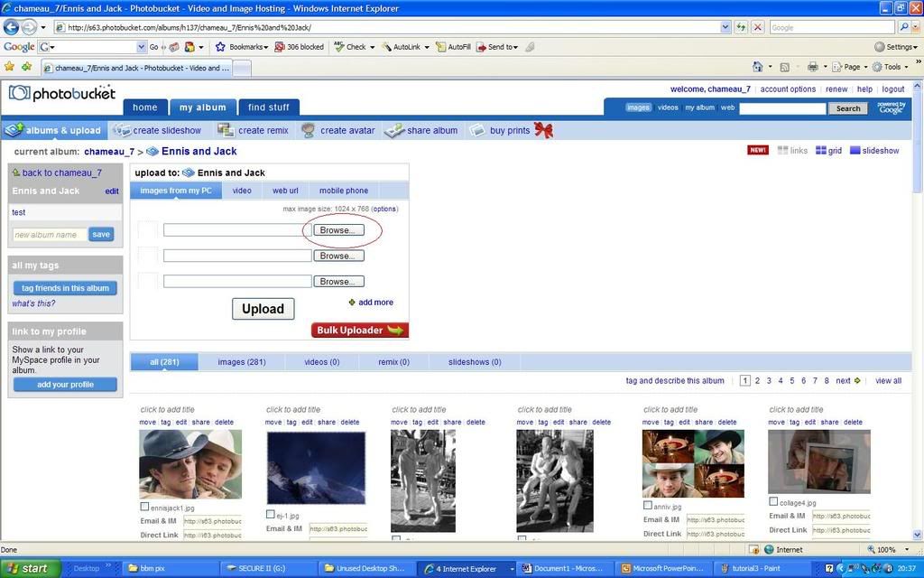Screen dimensions: 924x578
Task: Click the first Browse... button
Action: (338, 230)
